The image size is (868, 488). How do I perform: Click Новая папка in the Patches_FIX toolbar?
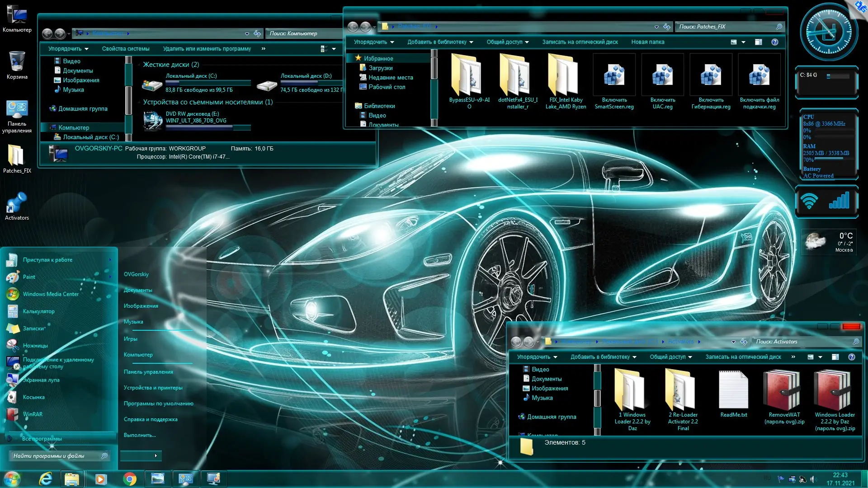pyautogui.click(x=647, y=42)
